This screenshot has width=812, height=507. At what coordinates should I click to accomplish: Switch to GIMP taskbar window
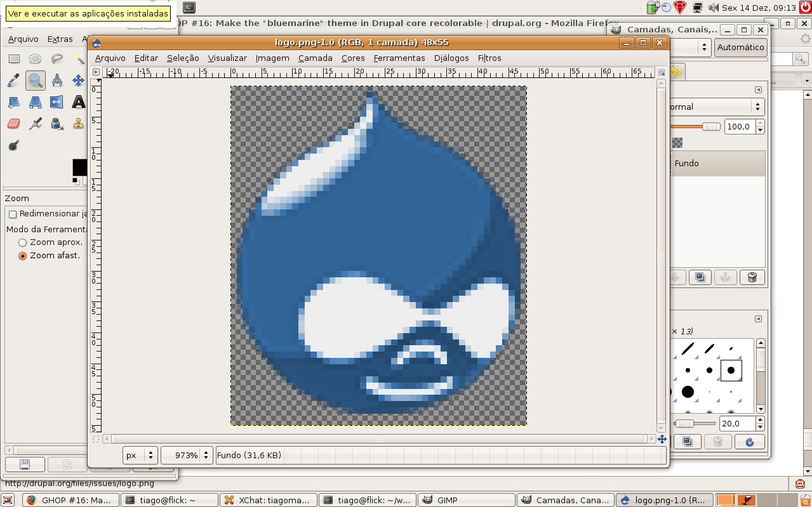(467, 500)
